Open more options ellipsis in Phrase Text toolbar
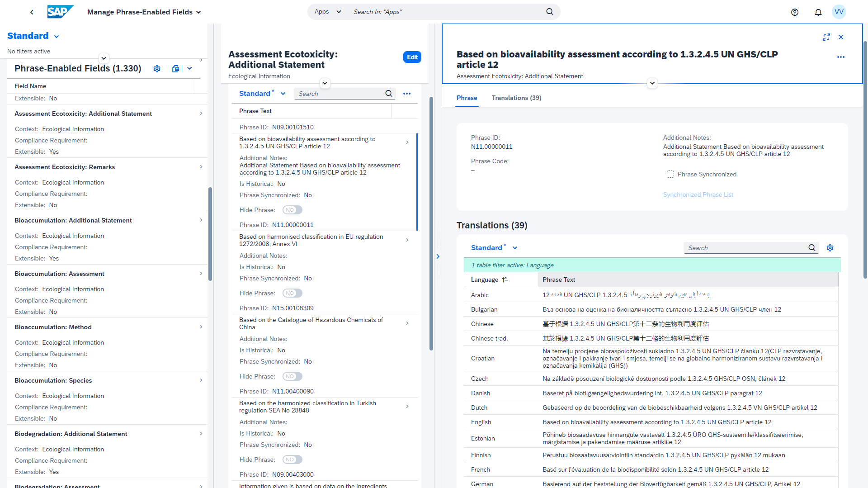The width and height of the screenshot is (868, 488). point(407,94)
